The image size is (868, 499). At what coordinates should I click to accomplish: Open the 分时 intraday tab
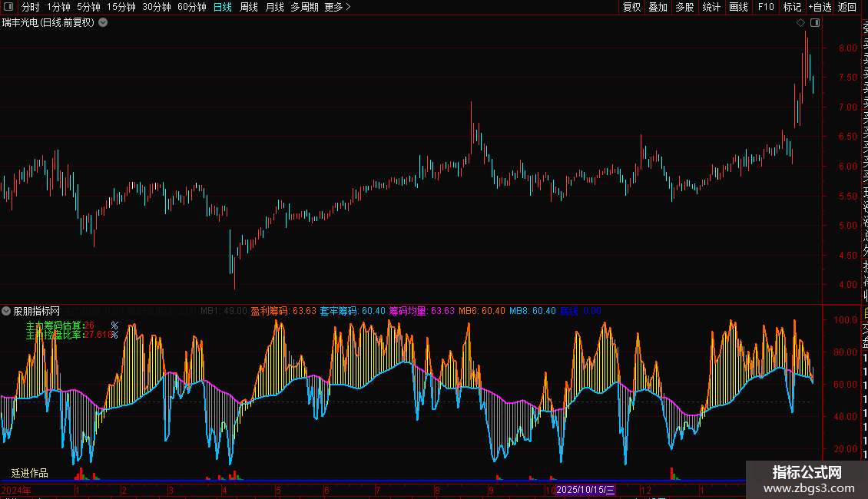pyautogui.click(x=31, y=7)
